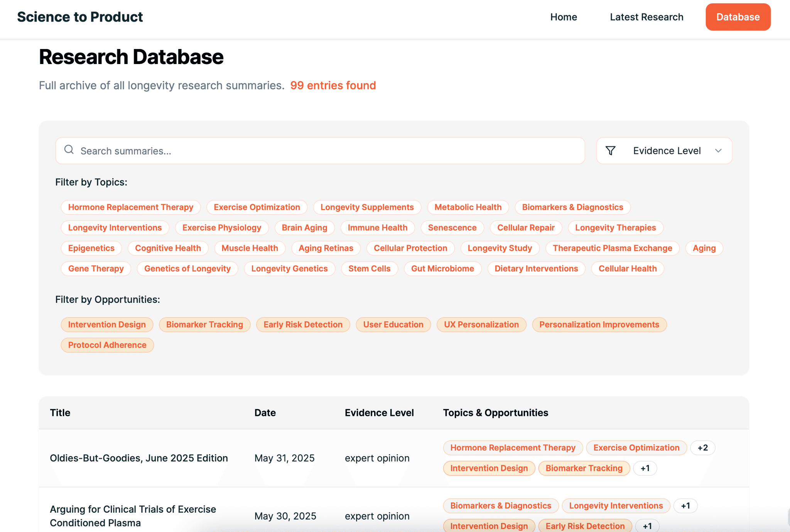Expand +2 topics in Oldies-But-Goodies row

coord(703,448)
